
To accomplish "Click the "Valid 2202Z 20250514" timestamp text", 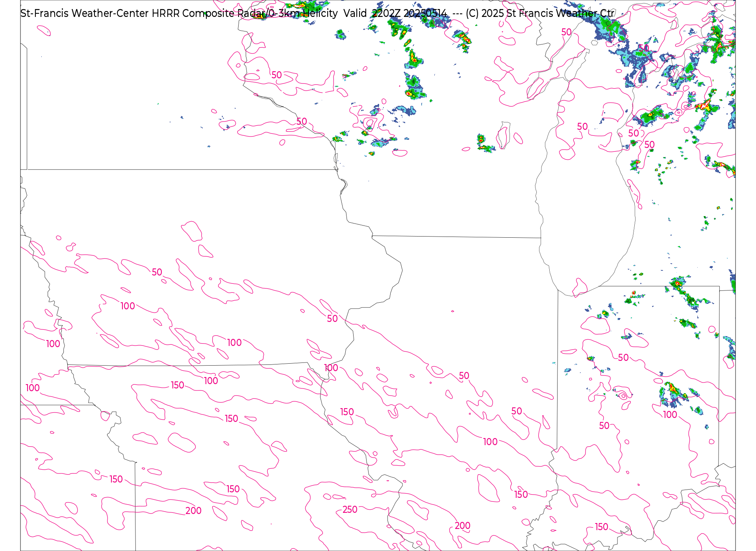I will point(395,13).
